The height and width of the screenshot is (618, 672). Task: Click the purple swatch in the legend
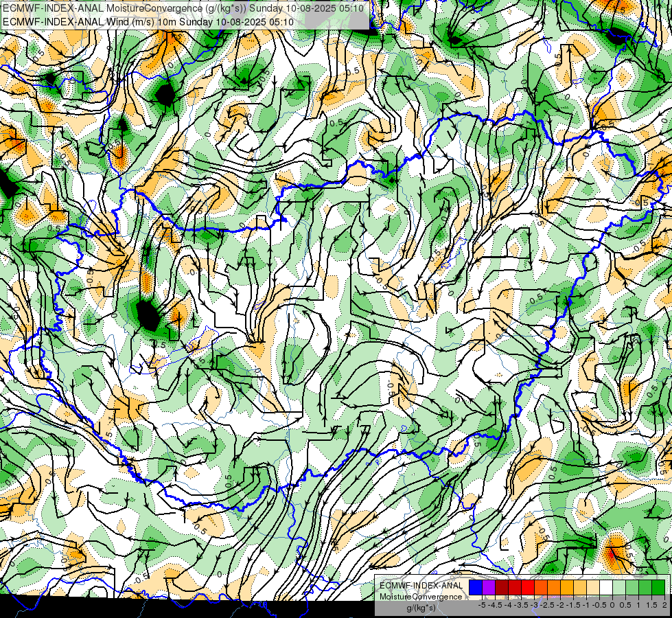click(x=489, y=588)
